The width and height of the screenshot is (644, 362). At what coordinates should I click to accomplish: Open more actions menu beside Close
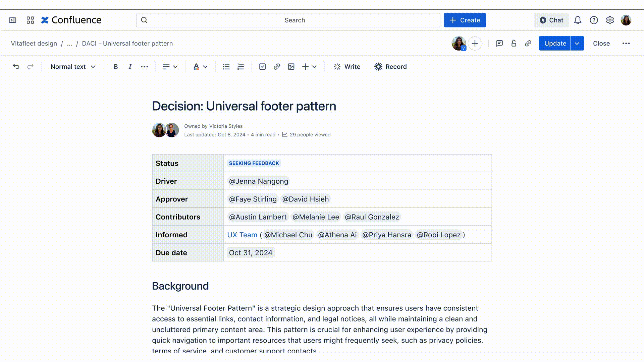pos(626,43)
